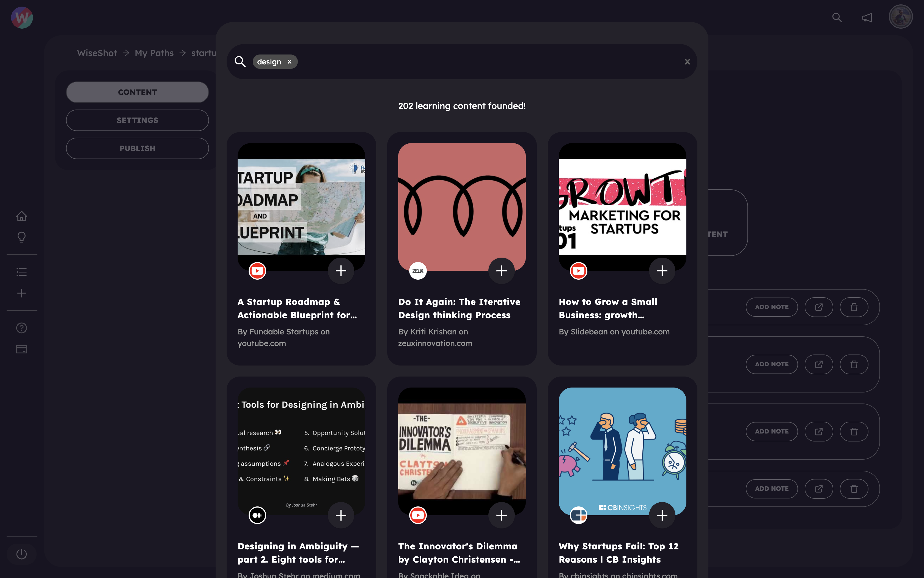Click the power logout icon
This screenshot has height=578, width=924.
[21, 554]
